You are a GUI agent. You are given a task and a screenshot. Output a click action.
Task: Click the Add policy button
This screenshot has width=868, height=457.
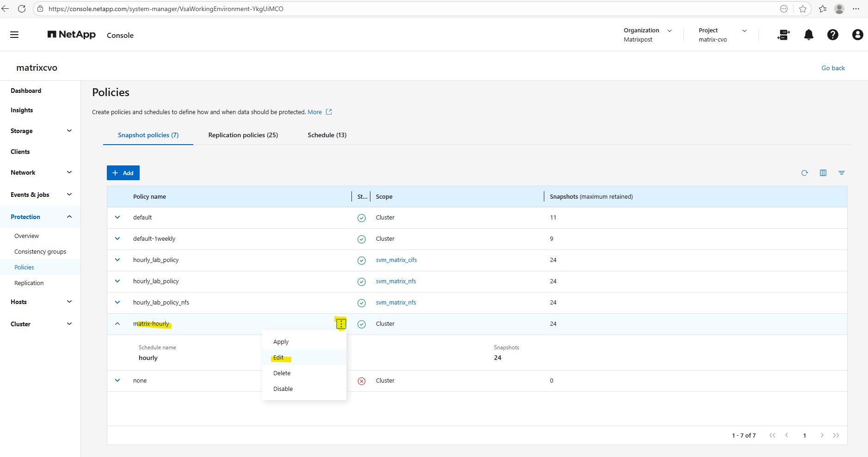(123, 173)
